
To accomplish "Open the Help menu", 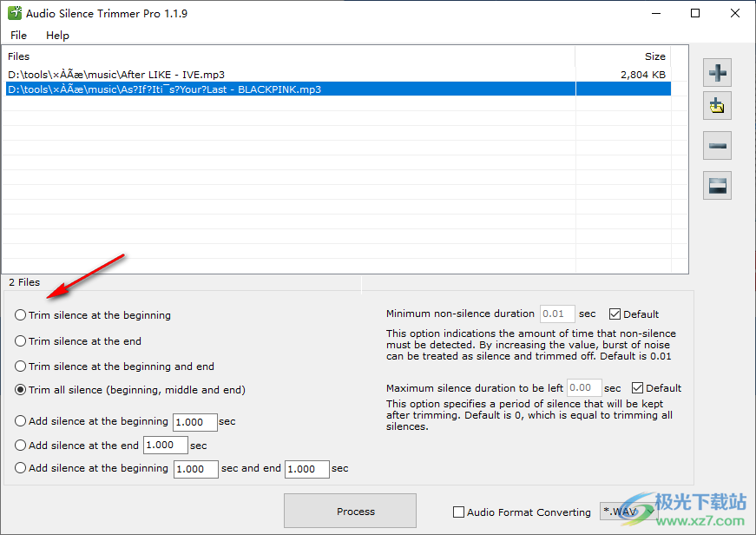I will tap(57, 36).
